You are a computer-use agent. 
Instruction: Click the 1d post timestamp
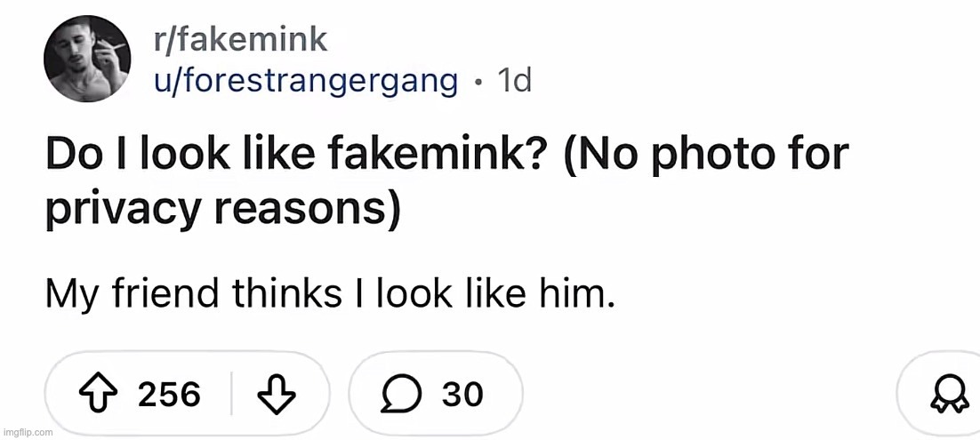514,81
